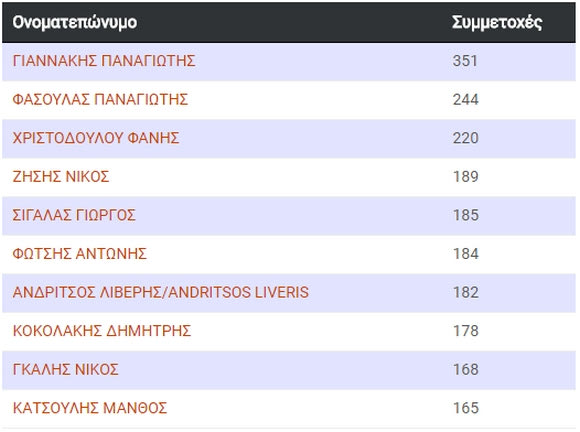Click the ΧΡΙΣΤΟΔΟΥΛΟΥ ΦΑΝΗΣ name link

pos(96,138)
